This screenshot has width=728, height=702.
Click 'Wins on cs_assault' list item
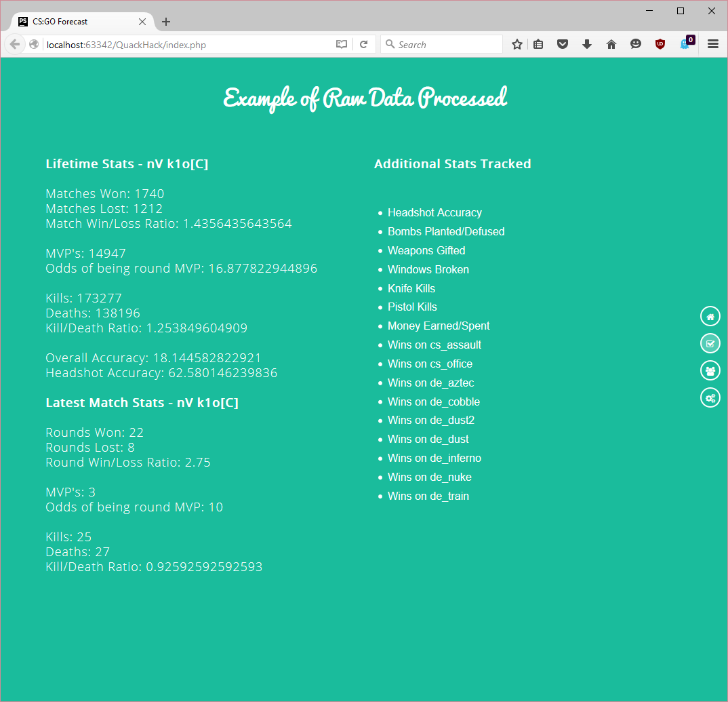(434, 345)
